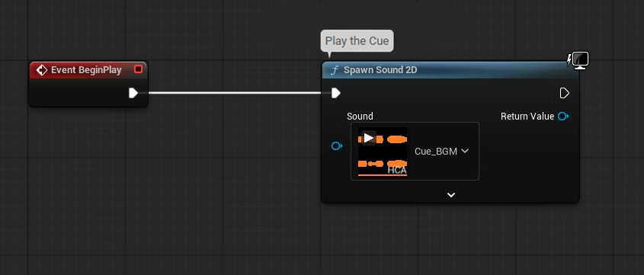The height and width of the screenshot is (275, 644).
Task: Click the Return Value label
Action: (527, 117)
